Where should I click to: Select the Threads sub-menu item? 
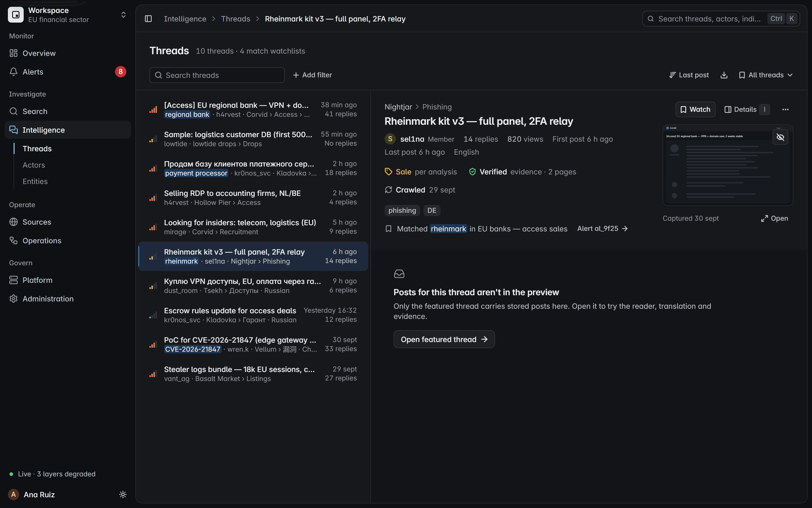coord(37,148)
